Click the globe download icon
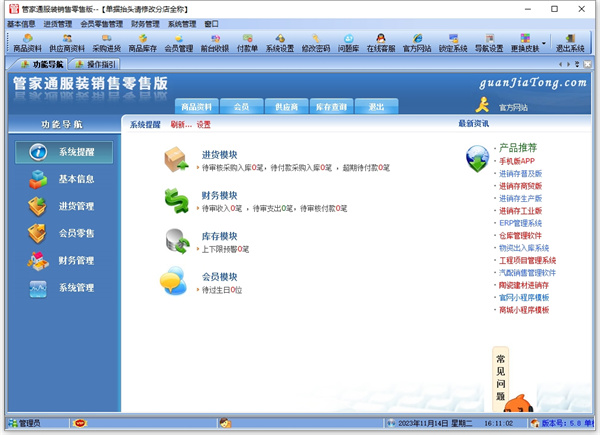Screen dimensions: 600x435 (477, 158)
